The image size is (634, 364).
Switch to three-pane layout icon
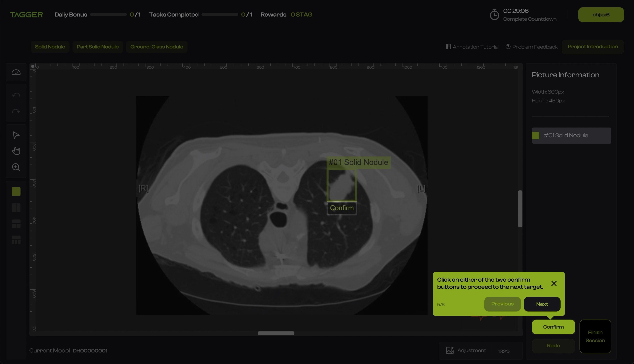(16, 224)
